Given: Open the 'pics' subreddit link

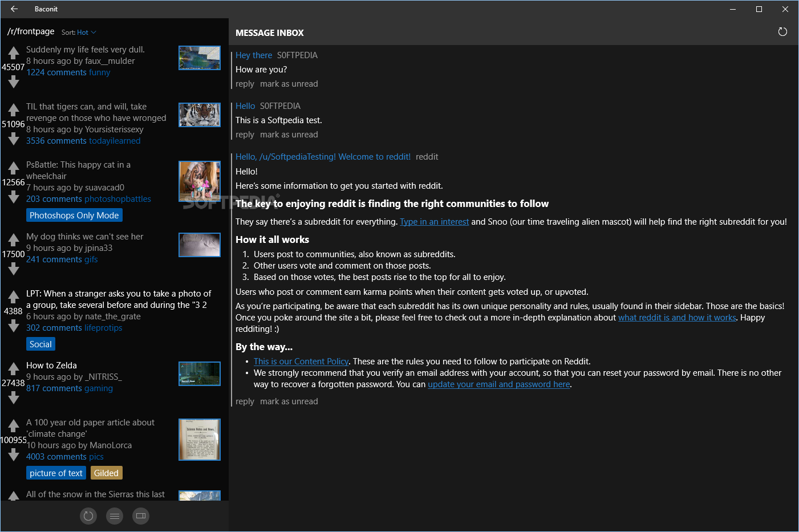Looking at the screenshot, I should pos(96,457).
